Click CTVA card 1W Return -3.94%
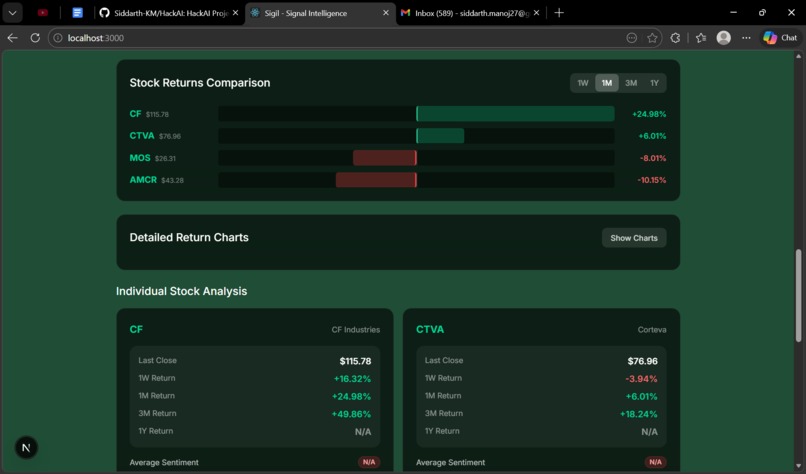806x474 pixels. pyautogui.click(x=641, y=379)
